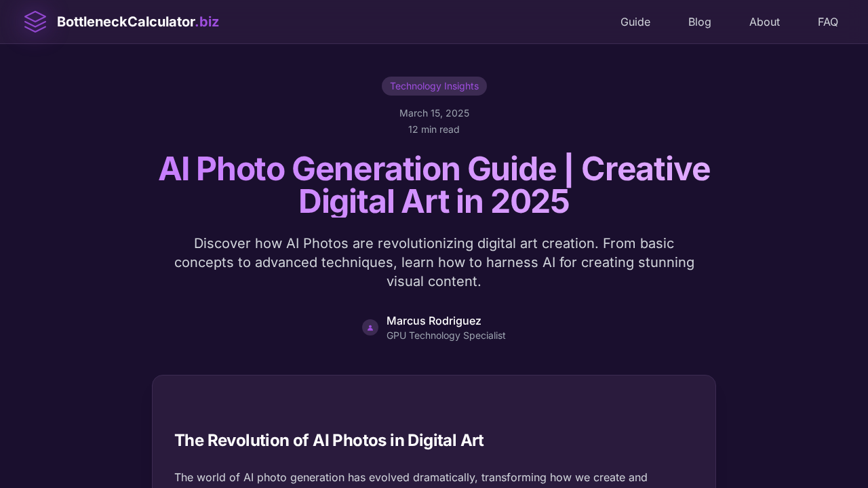The width and height of the screenshot is (868, 488).
Task: Click the article content card
Action: coord(434,430)
